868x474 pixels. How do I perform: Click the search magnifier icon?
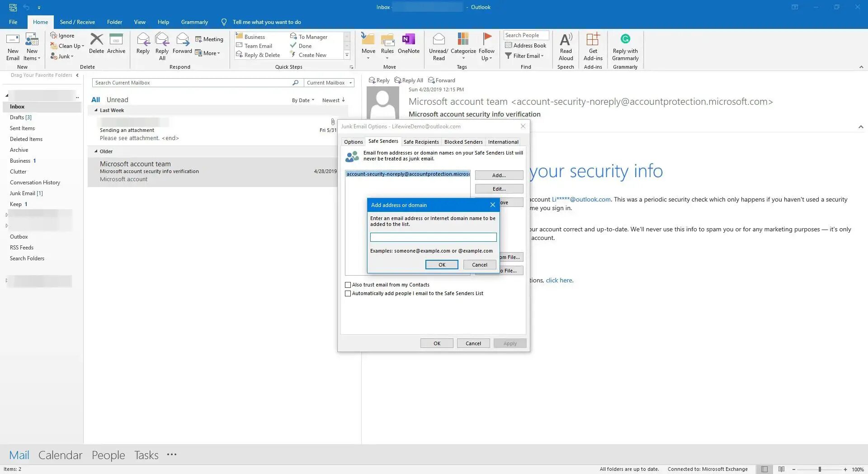(x=295, y=83)
